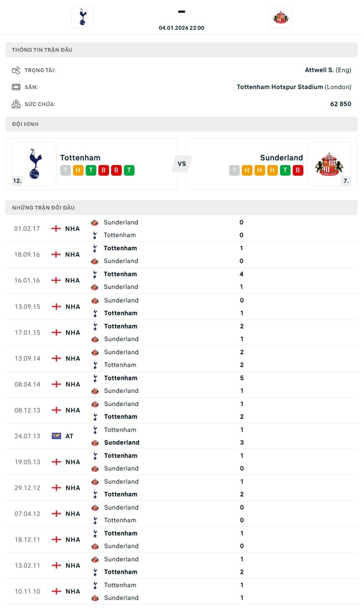This screenshot has height=608, width=364.
Task: Click Sunderland's red B form badge
Action: (x=297, y=170)
